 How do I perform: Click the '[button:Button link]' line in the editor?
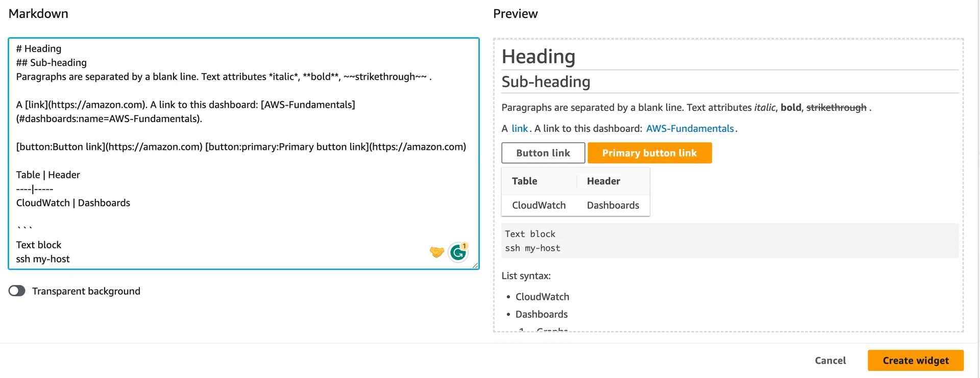click(241, 147)
